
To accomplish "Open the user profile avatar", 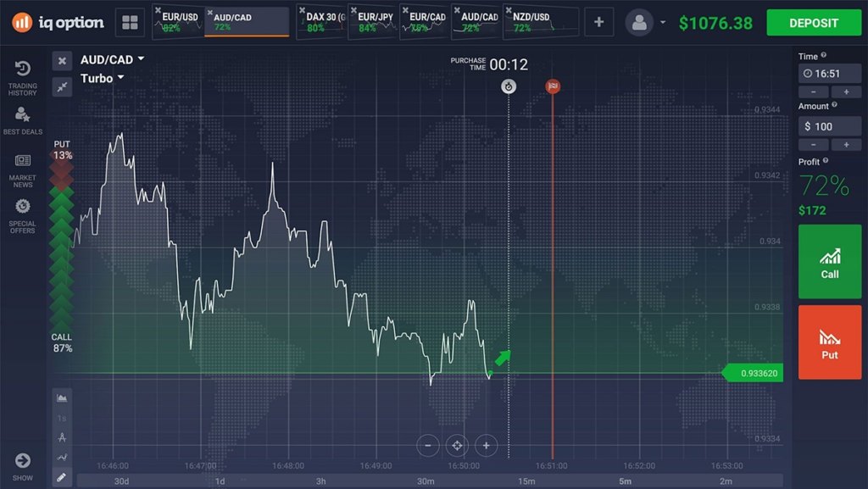I will [x=639, y=23].
